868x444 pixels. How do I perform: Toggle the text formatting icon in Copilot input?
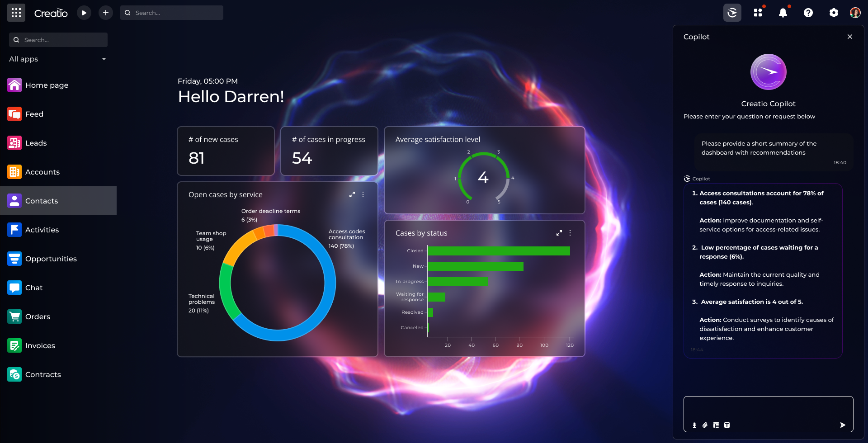[727, 425]
